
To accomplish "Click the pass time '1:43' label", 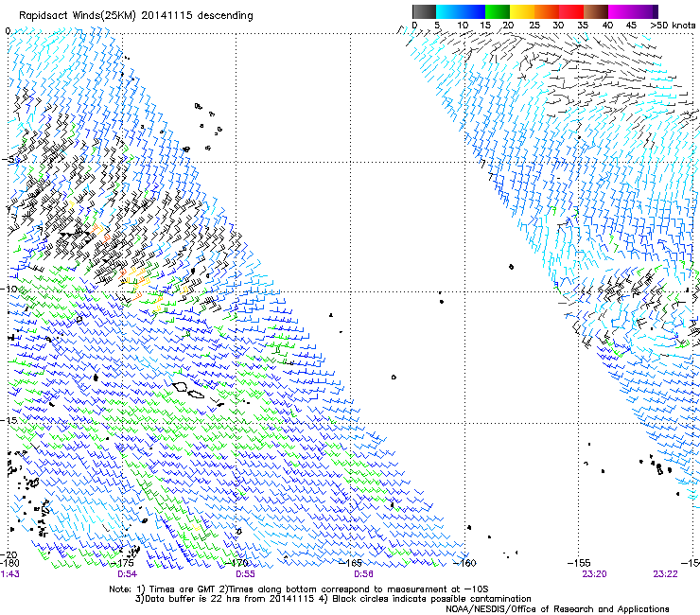I will [x=10, y=574].
